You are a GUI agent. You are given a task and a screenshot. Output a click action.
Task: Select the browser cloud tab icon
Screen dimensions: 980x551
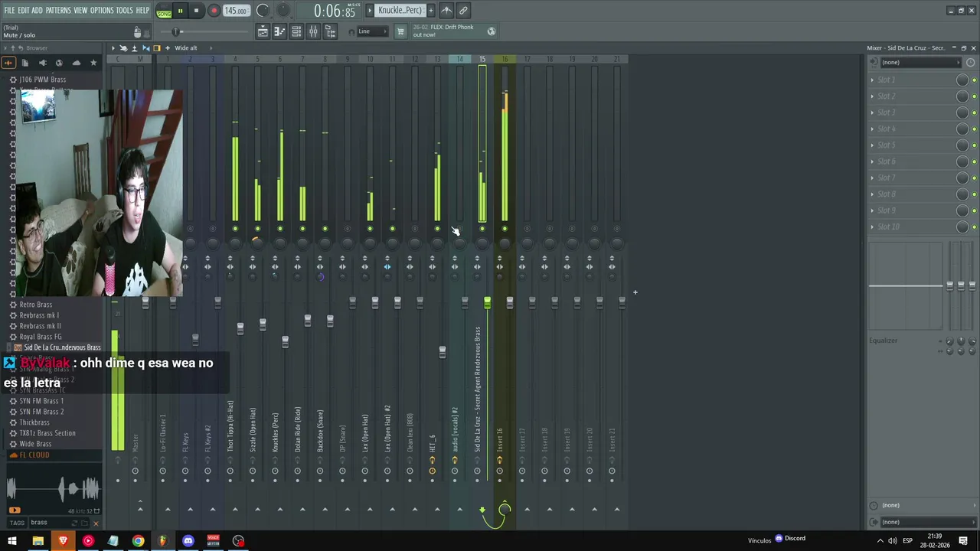coord(77,63)
